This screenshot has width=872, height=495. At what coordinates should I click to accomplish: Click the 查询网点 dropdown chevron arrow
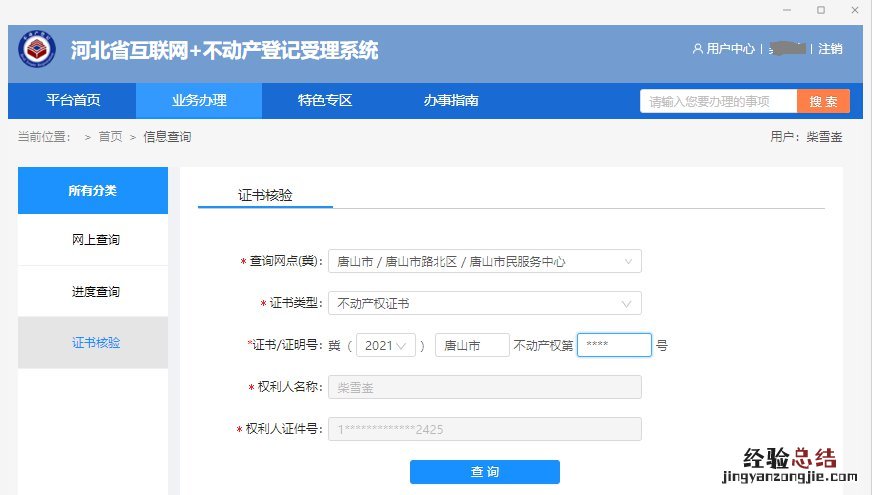coord(628,261)
